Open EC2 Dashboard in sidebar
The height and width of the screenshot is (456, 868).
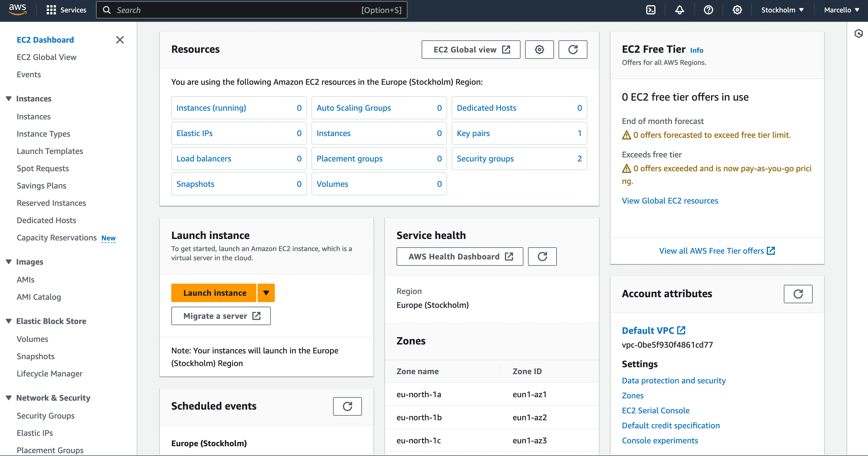(x=45, y=40)
